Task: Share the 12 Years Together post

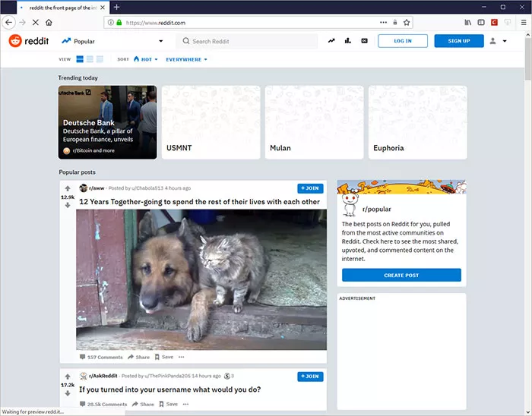Action: click(138, 357)
